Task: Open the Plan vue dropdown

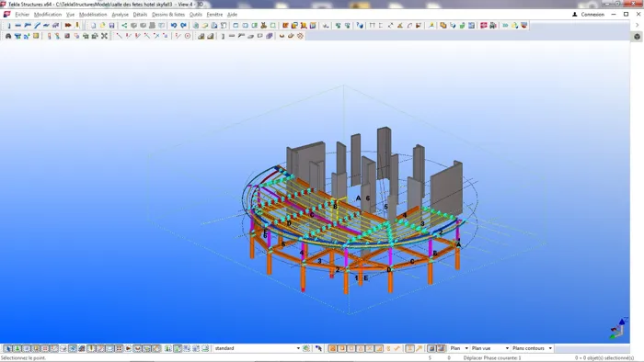Action: (490, 348)
